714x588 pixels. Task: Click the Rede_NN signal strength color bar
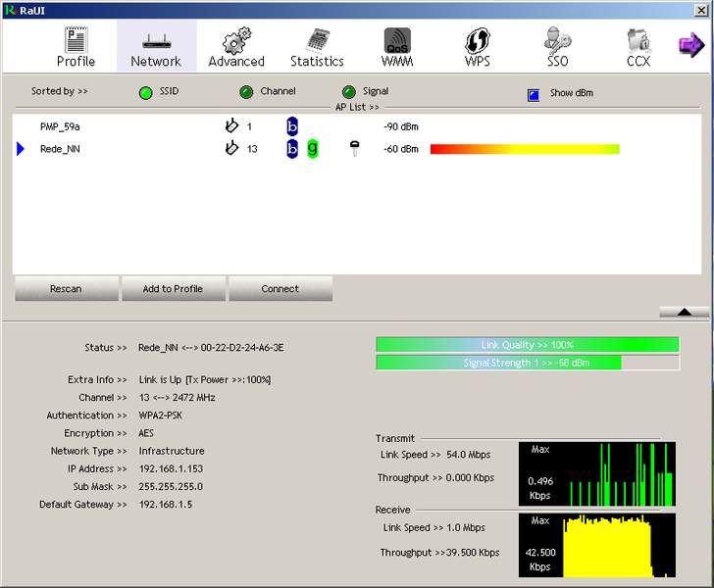pos(525,149)
